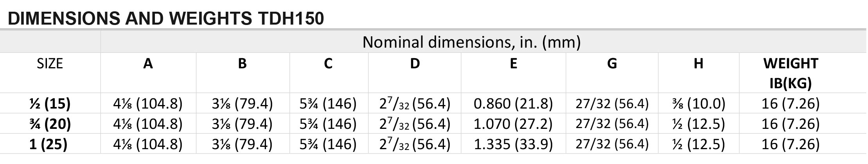Click the weight value in 1 (25) row
The width and height of the screenshot is (868, 164).
pyautogui.click(x=791, y=144)
